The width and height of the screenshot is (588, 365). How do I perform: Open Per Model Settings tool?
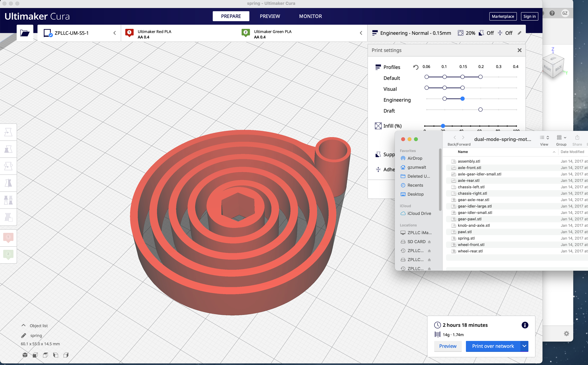[8, 200]
